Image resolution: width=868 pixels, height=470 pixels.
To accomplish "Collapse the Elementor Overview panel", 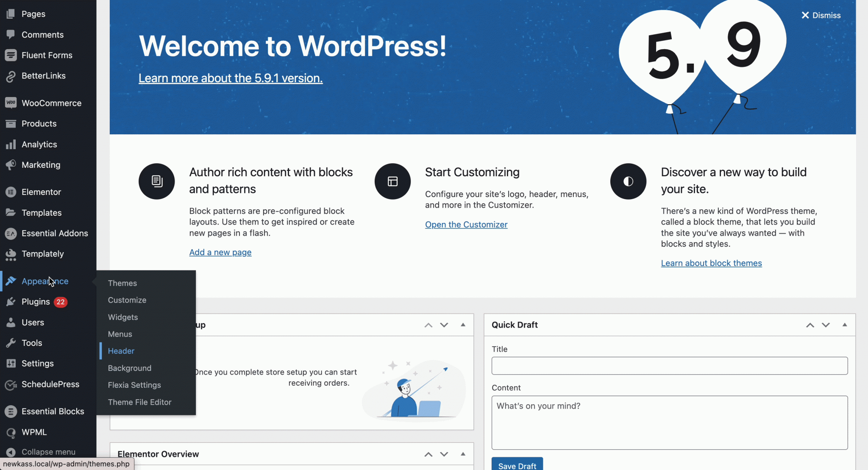I will pos(463,454).
